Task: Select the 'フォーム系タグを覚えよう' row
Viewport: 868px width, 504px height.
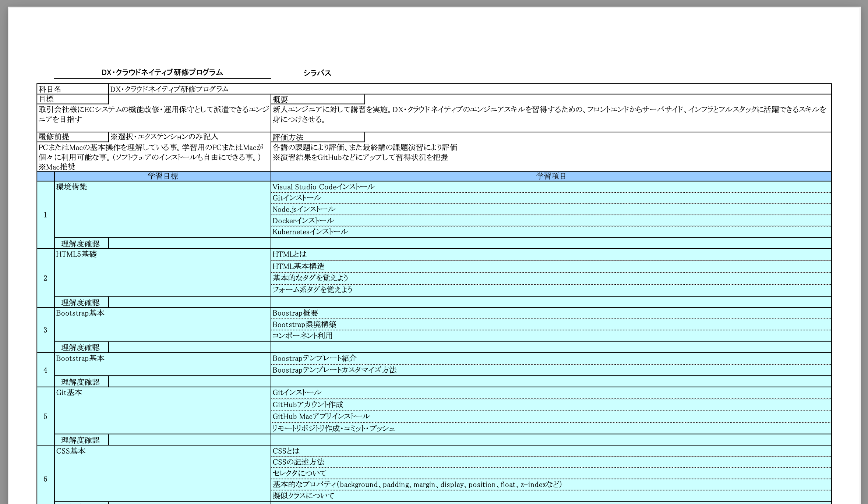Action: (312, 290)
